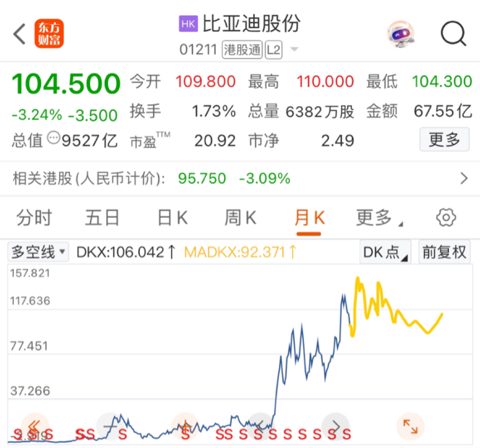The height and width of the screenshot is (448, 480).
Task: Tap the 157.821 axis label
Action: (30, 273)
